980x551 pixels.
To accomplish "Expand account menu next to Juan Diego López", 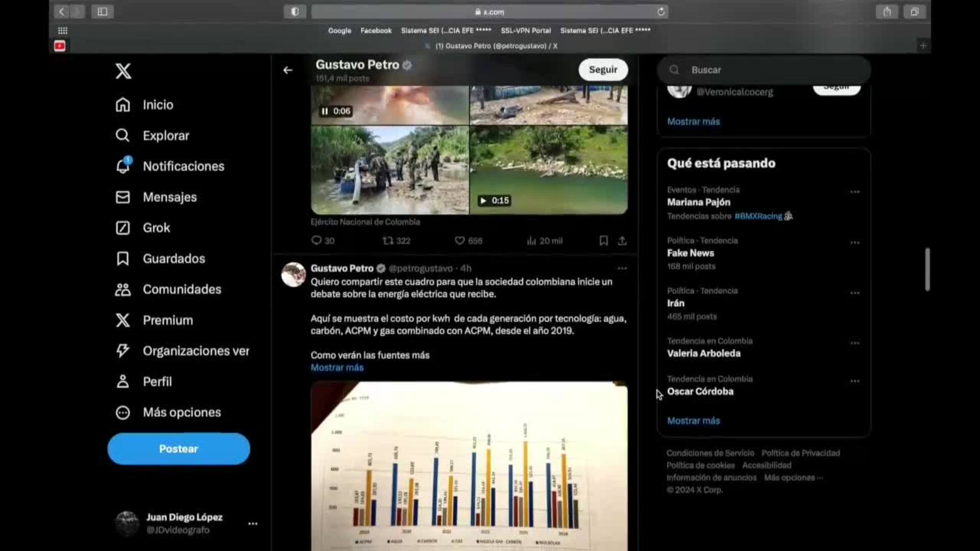I will pos(253,523).
